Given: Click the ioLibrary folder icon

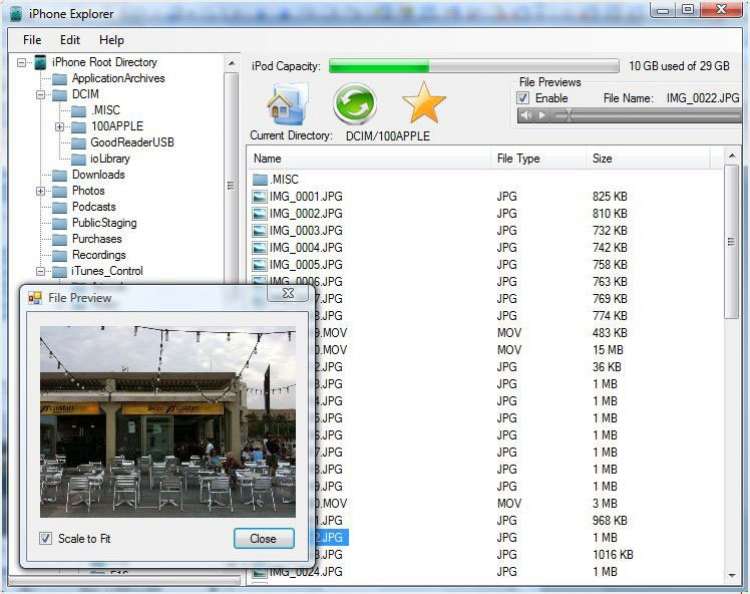Looking at the screenshot, I should [x=78, y=159].
